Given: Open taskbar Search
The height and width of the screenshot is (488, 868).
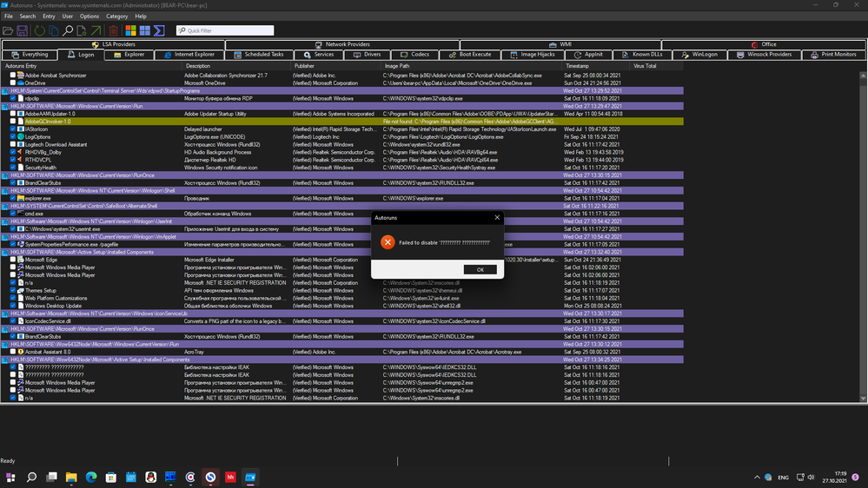Looking at the screenshot, I should (31, 477).
